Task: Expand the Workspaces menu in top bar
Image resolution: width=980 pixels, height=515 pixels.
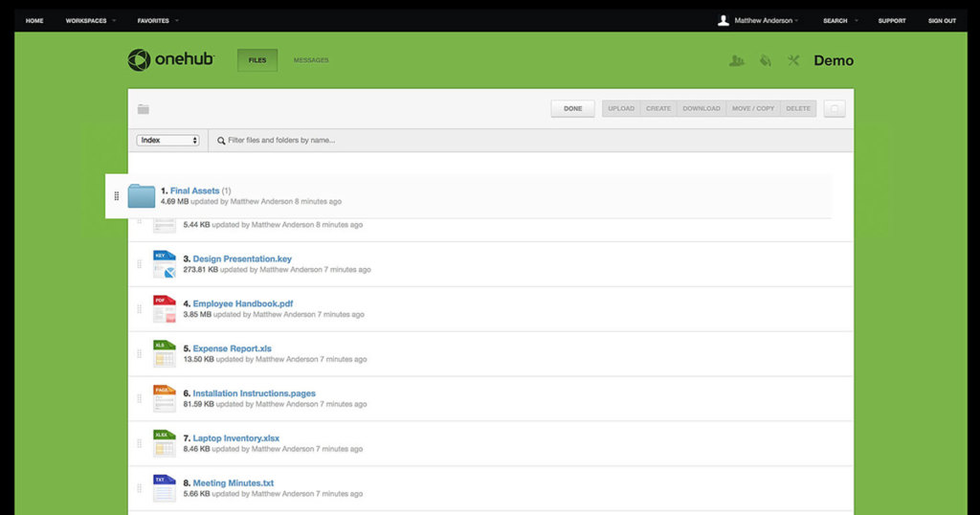Action: click(91, 20)
